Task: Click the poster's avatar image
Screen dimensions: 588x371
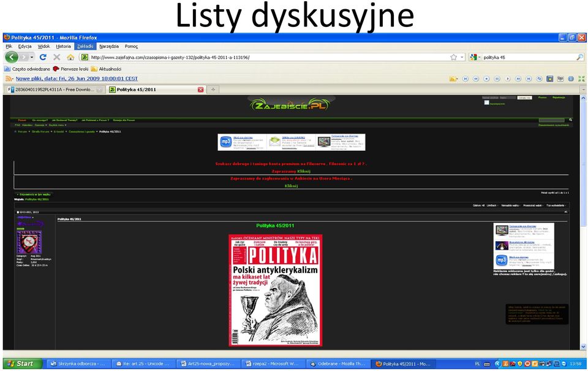Action: pos(29,242)
